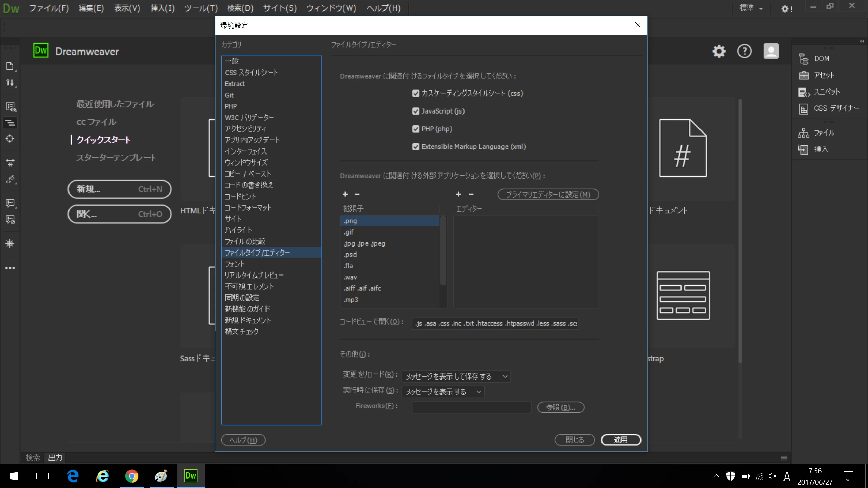Open the サイト(S) menu
The image size is (868, 488).
click(x=280, y=8)
